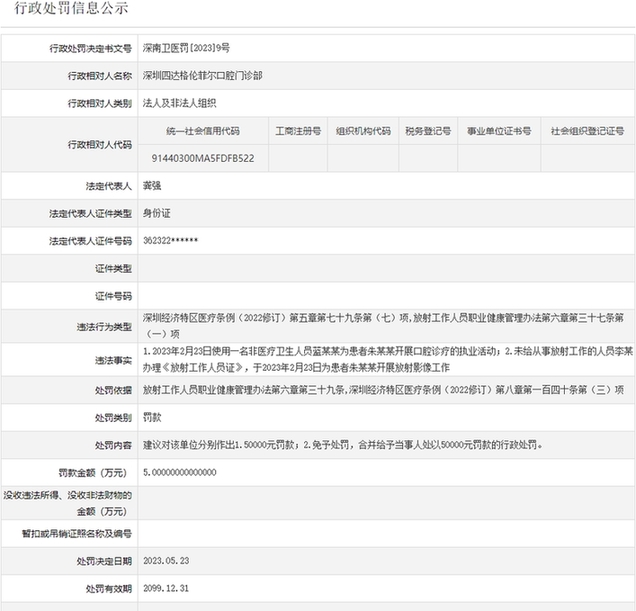This screenshot has height=611, width=636.
Task: Select the legal representative name 龚强
Action: tap(152, 186)
